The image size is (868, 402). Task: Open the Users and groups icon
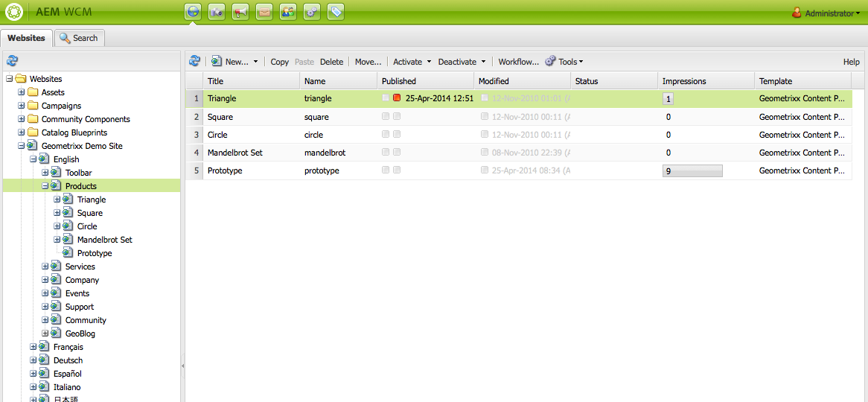[288, 12]
